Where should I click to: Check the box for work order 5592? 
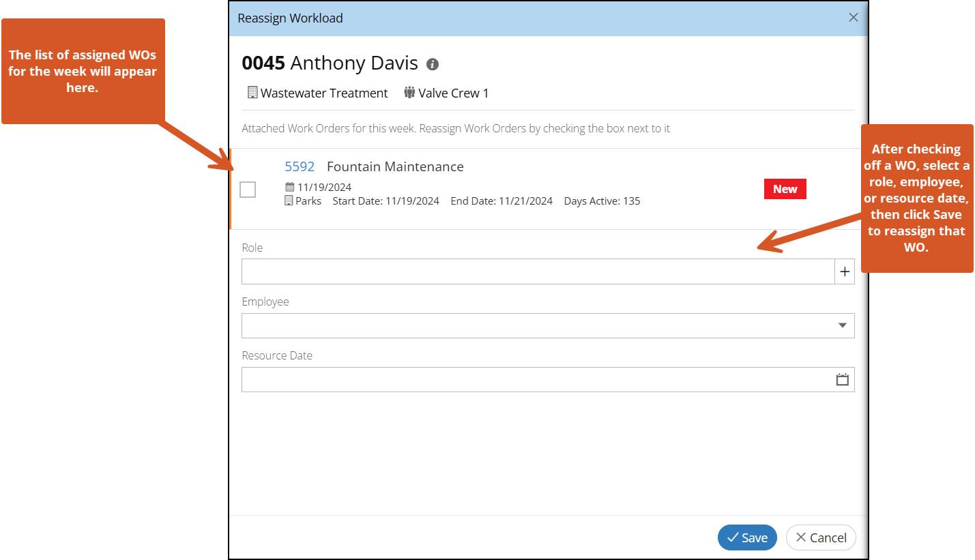[x=248, y=190]
